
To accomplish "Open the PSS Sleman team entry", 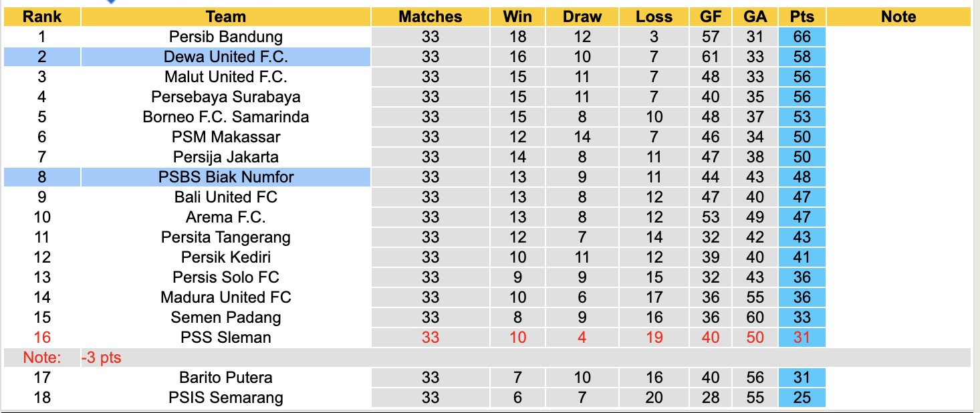I will click(x=226, y=337).
